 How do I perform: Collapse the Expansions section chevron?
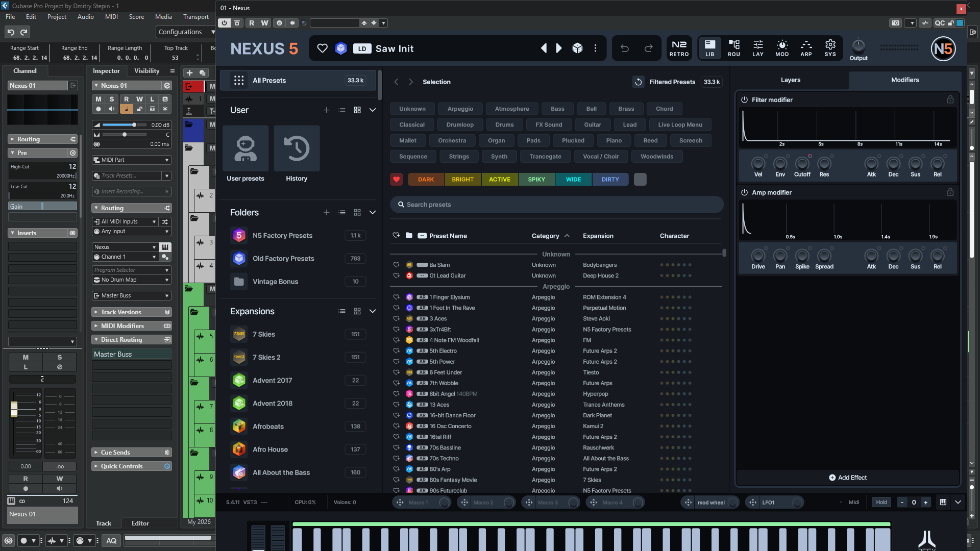[373, 311]
